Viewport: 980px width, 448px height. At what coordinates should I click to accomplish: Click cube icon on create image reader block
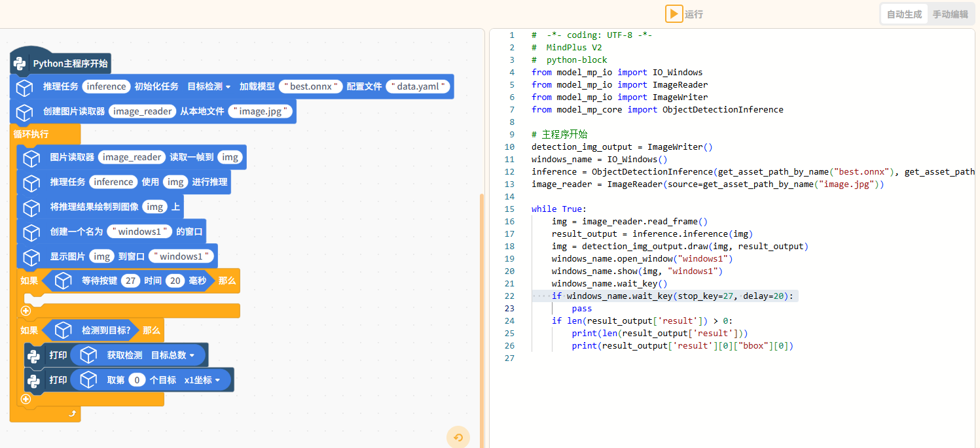click(x=24, y=112)
